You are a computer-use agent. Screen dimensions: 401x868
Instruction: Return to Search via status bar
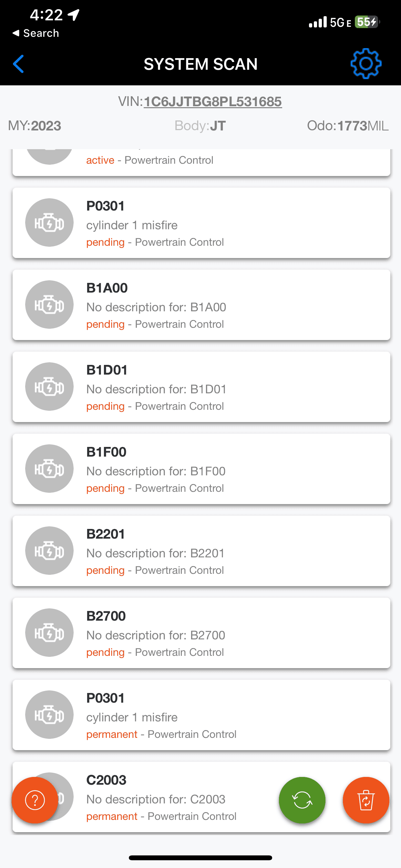[36, 33]
